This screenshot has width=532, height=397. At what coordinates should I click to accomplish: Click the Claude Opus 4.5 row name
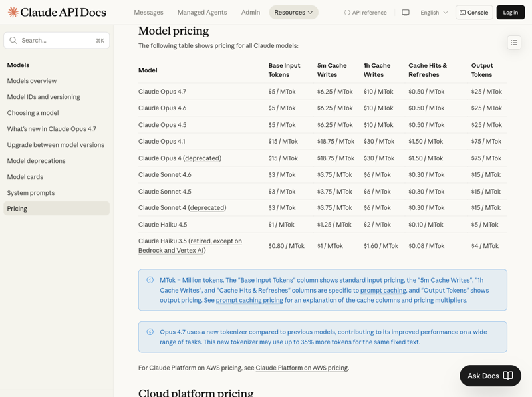(162, 125)
